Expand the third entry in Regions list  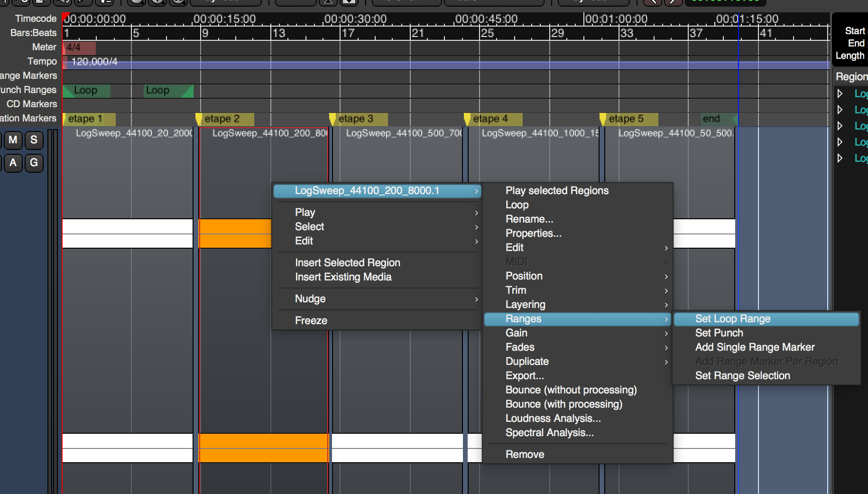click(840, 126)
